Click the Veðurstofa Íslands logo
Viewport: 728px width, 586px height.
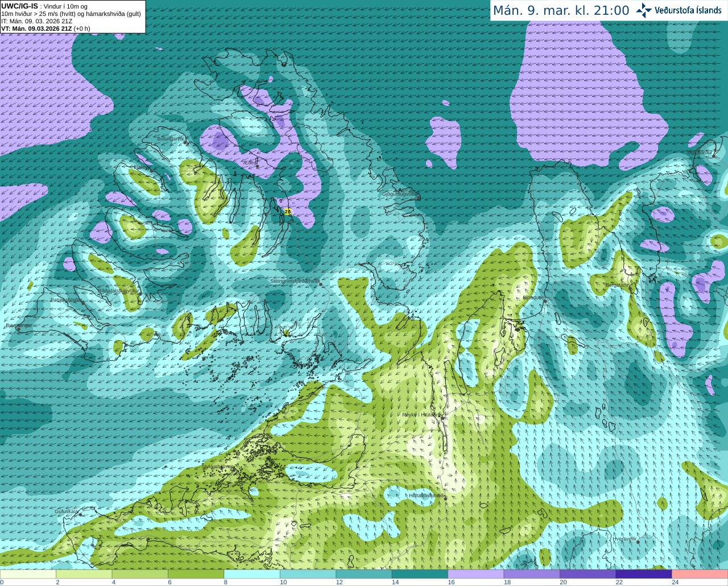(x=679, y=10)
